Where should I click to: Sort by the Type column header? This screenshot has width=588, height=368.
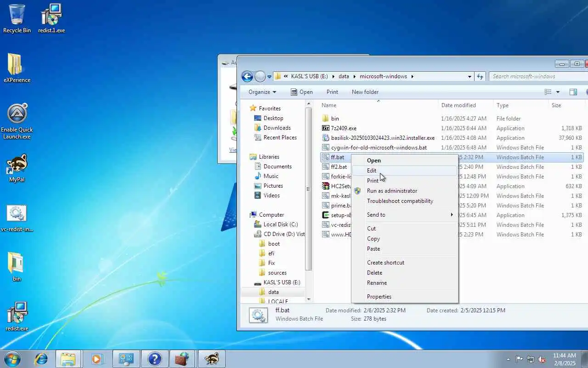(x=521, y=105)
